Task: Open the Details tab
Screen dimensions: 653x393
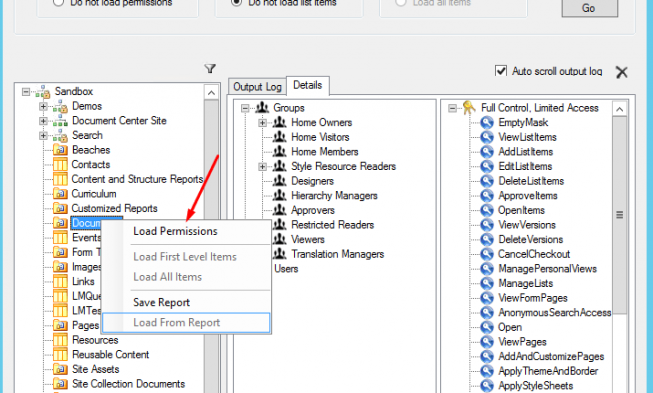Action: [x=308, y=85]
